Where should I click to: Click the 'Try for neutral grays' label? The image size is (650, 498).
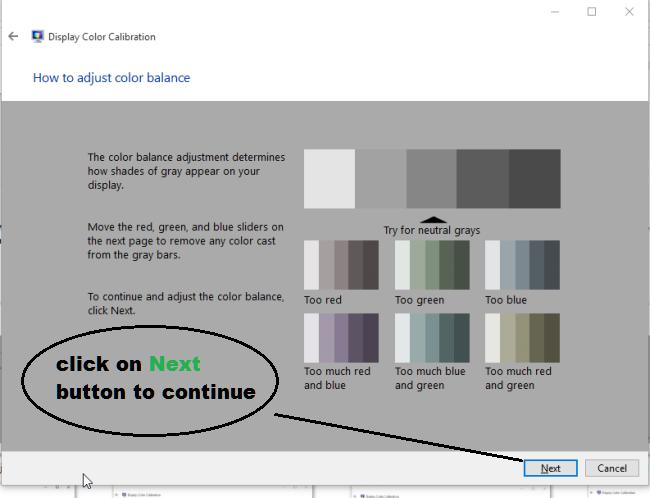pyautogui.click(x=432, y=230)
